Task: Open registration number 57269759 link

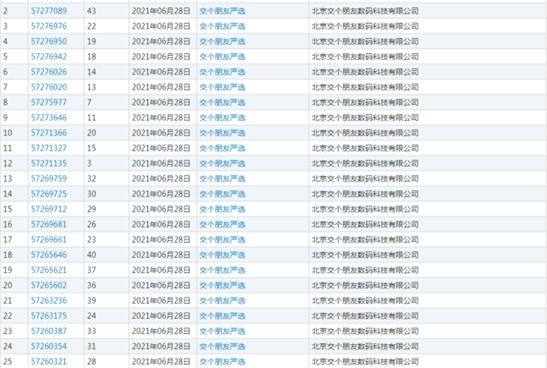Action: (x=49, y=179)
